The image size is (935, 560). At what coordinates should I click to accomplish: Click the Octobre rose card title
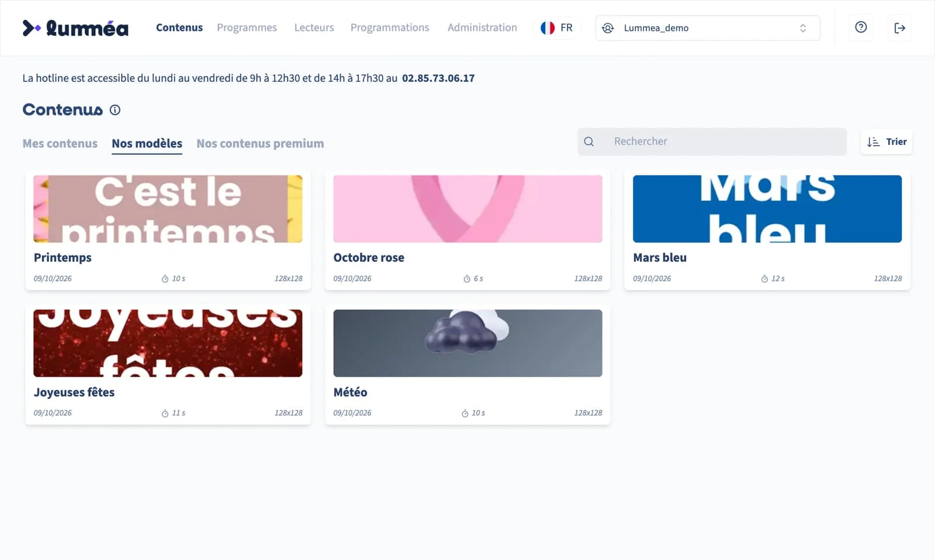(369, 258)
